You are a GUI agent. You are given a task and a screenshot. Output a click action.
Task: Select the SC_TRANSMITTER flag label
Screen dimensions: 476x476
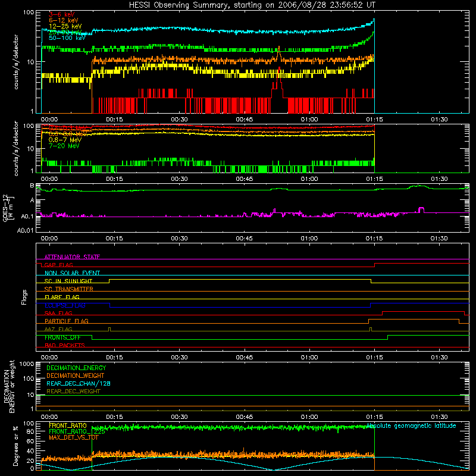point(69,289)
